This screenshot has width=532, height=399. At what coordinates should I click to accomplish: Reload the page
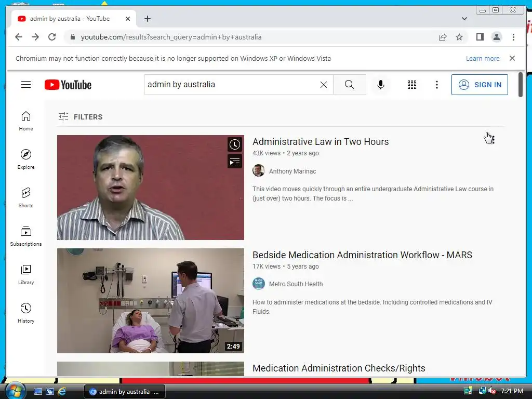tap(52, 37)
